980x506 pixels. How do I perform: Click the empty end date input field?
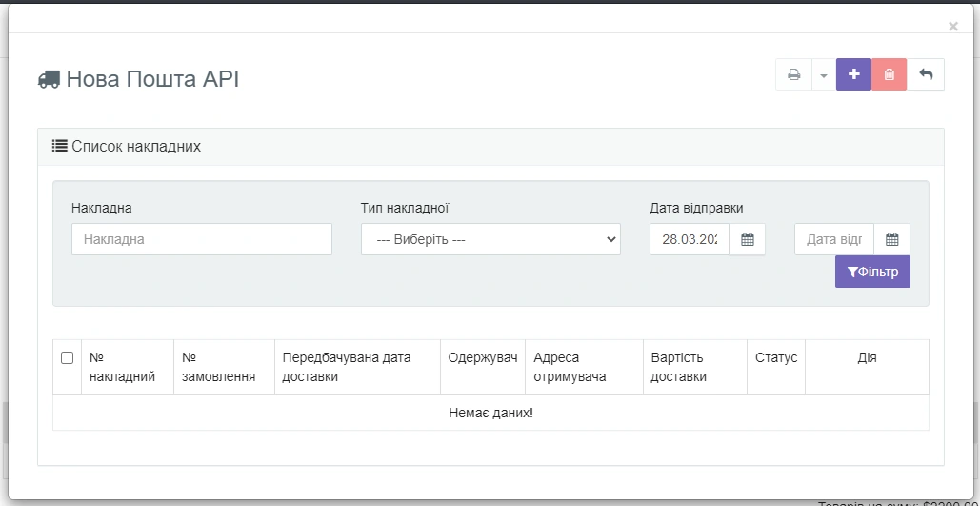click(833, 239)
